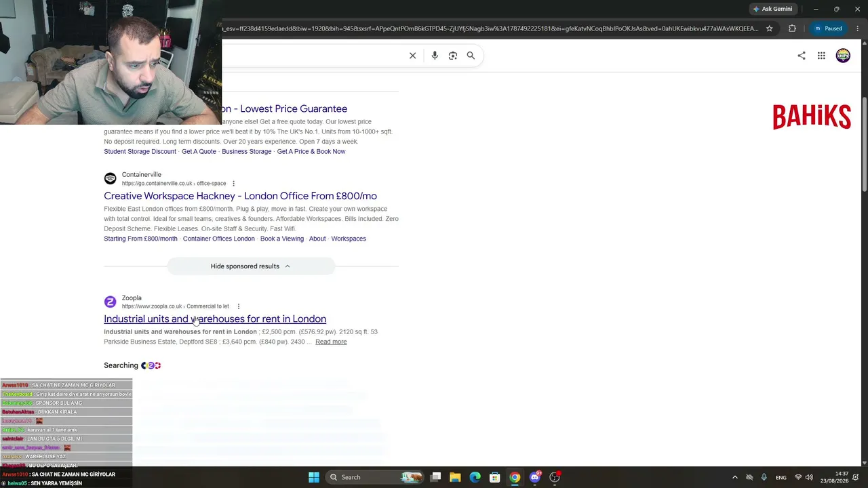The height and width of the screenshot is (488, 868).
Task: Click the taskbar Search box
Action: (376, 477)
